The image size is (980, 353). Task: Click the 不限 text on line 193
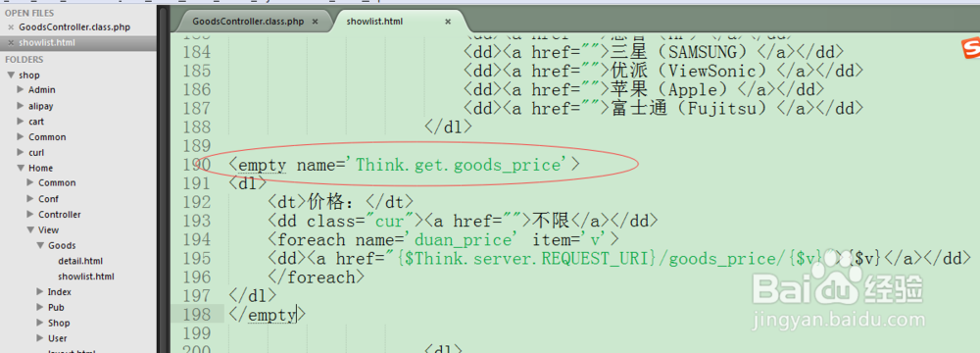tap(551, 221)
